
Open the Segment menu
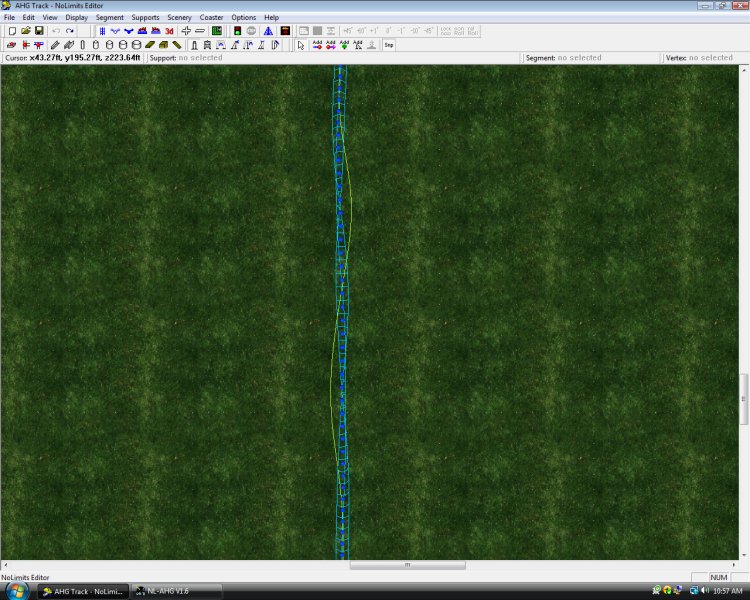click(110, 17)
